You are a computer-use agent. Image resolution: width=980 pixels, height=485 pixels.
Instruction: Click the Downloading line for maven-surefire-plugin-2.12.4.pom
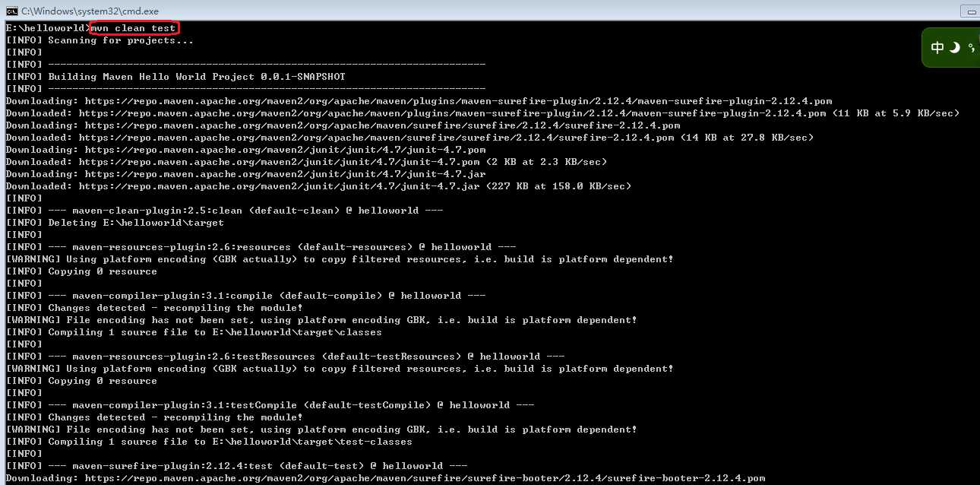419,101
